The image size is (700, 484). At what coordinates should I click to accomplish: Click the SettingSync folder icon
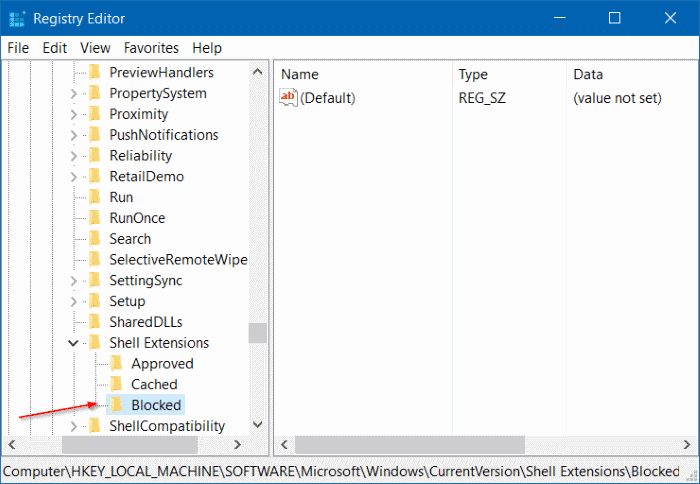click(x=95, y=280)
